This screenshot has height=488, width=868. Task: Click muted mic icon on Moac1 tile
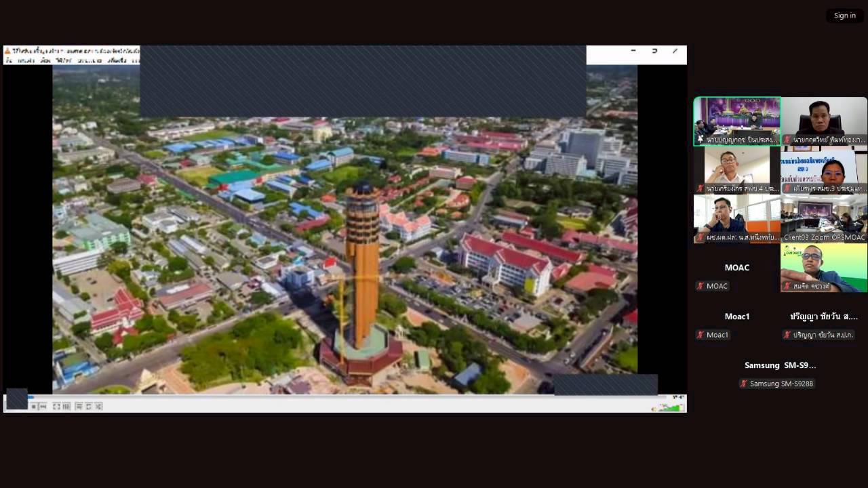[701, 335]
